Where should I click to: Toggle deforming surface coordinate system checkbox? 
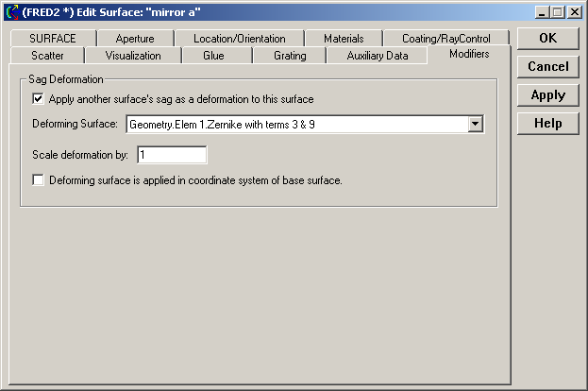pyautogui.click(x=39, y=179)
